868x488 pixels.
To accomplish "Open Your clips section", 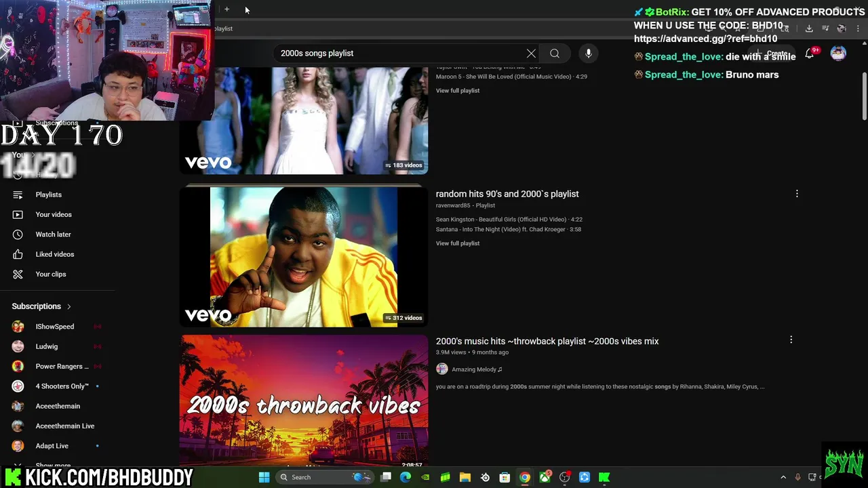I will 51,274.
